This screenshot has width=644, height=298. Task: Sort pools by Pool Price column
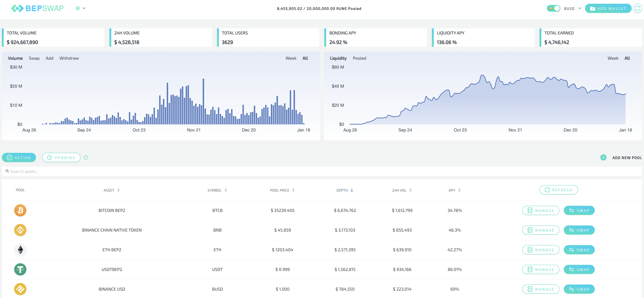pos(282,190)
